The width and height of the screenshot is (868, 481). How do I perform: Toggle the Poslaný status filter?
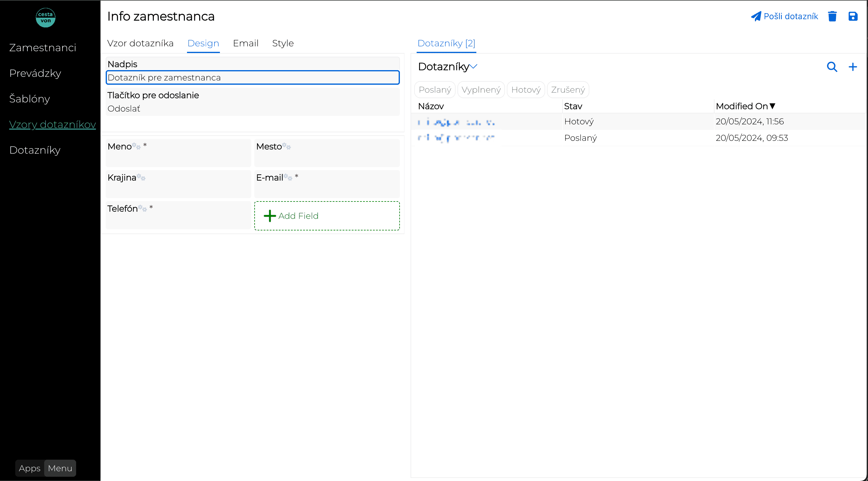(435, 90)
